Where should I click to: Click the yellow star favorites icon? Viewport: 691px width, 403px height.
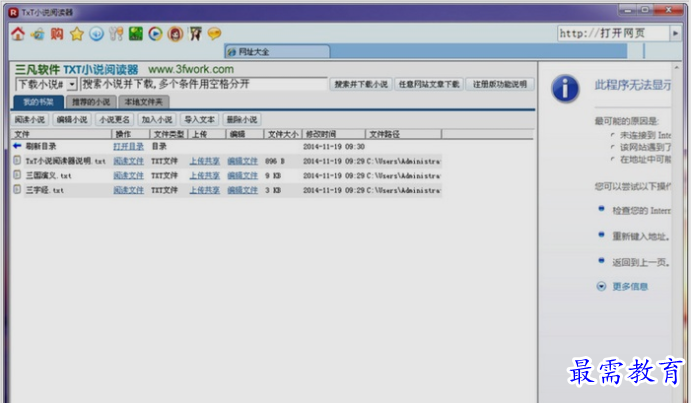77,34
